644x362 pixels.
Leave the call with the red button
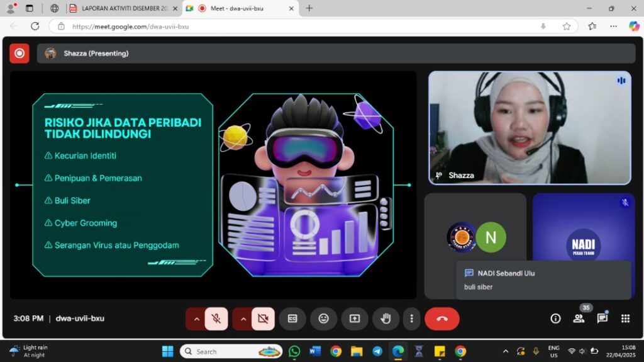pos(441,319)
